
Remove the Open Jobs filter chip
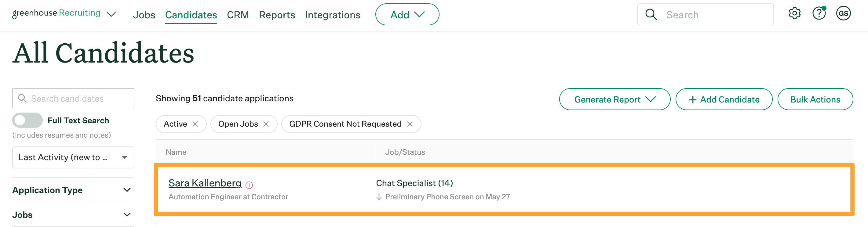tap(266, 124)
